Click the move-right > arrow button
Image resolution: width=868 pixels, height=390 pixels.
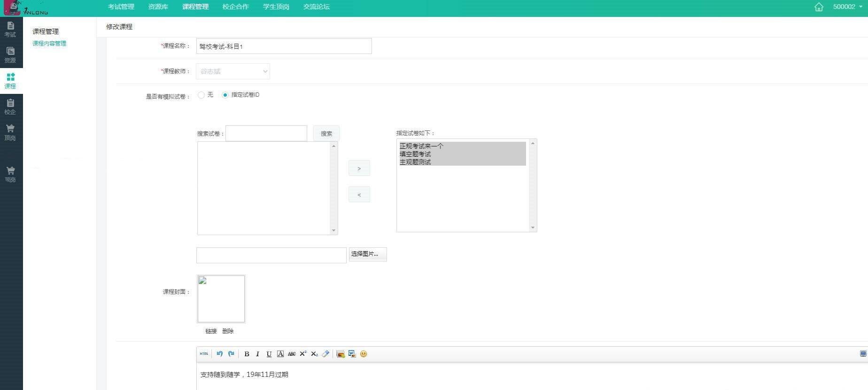pos(359,168)
